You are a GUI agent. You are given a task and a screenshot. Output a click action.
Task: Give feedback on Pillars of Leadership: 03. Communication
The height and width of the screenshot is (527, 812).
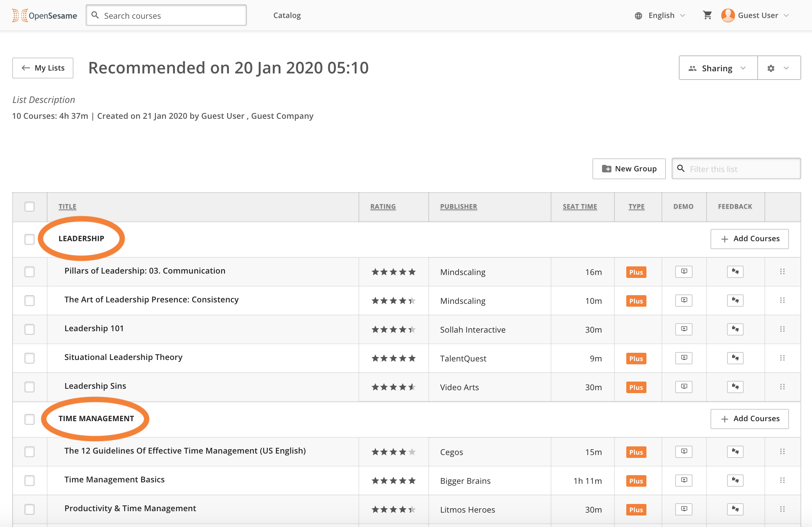[x=735, y=271]
